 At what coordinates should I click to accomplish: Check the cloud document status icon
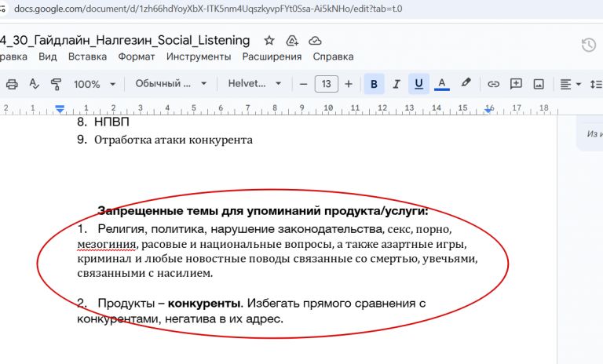[315, 40]
